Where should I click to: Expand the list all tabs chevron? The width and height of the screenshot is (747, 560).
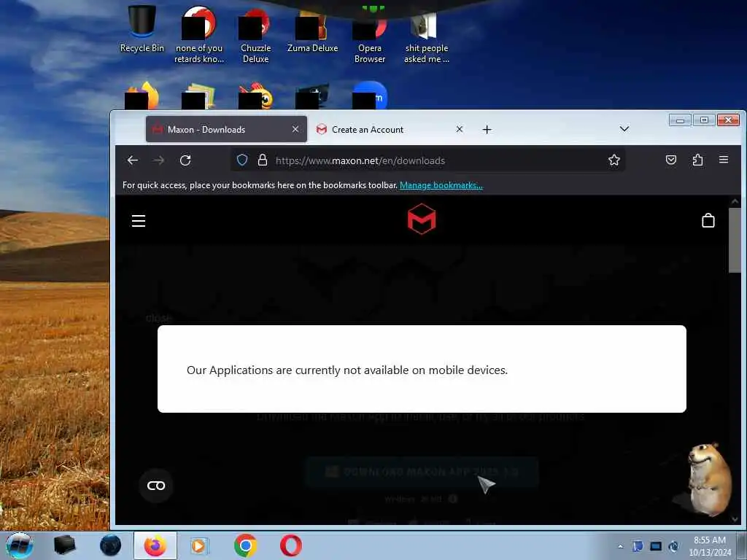[624, 129]
